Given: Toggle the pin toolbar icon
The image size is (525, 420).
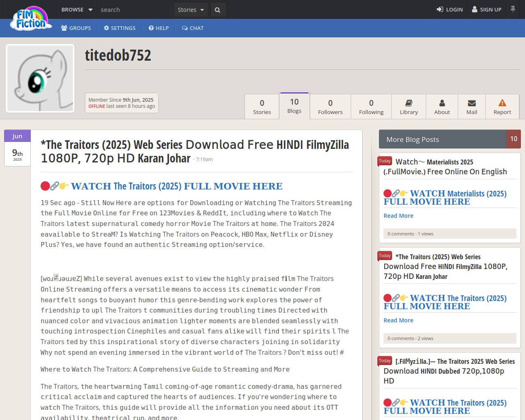Looking at the screenshot, I should click(x=513, y=9).
